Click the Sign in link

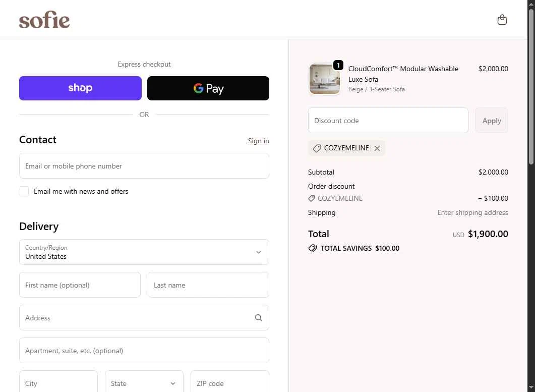(258, 141)
